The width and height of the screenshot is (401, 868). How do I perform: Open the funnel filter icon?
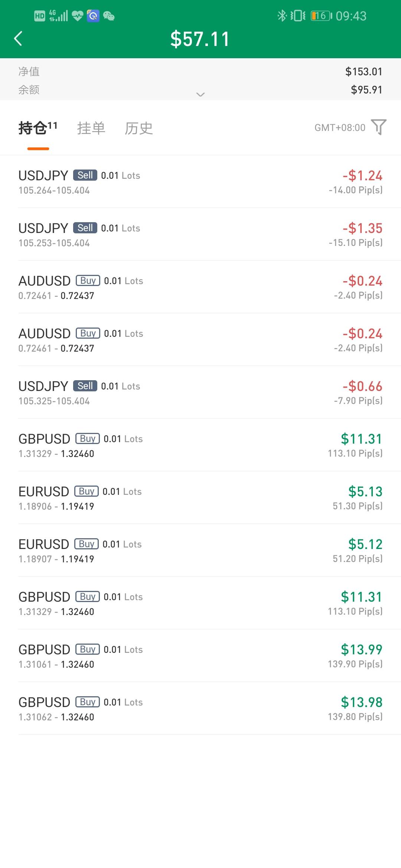click(x=379, y=127)
